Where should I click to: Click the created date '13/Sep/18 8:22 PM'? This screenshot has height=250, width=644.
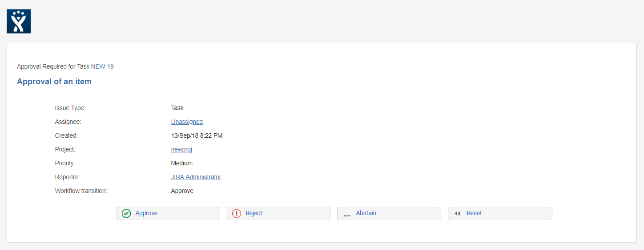click(x=197, y=135)
